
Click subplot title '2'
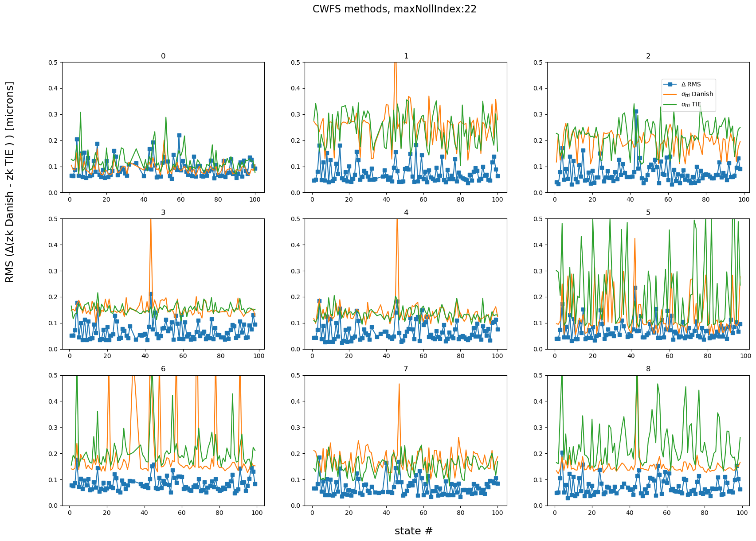tap(648, 56)
